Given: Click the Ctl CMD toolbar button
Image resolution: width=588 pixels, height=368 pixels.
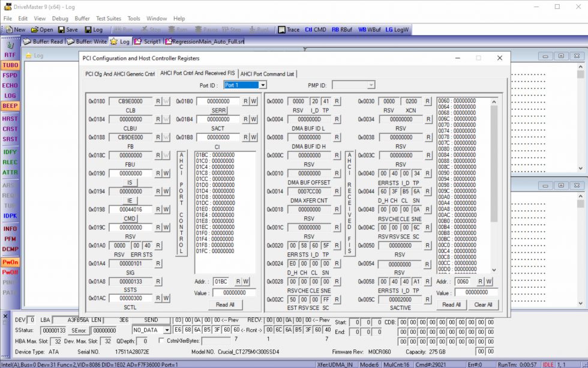Looking at the screenshot, I should click(x=316, y=29).
